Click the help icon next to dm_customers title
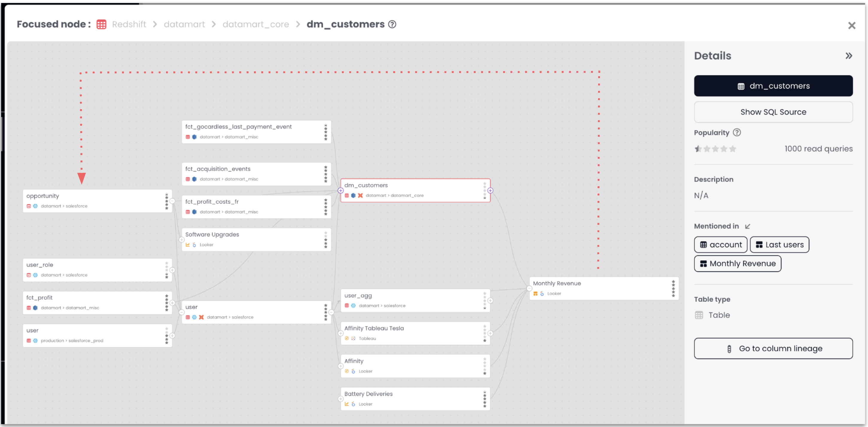Screen dimensions: 868x427 click(392, 24)
